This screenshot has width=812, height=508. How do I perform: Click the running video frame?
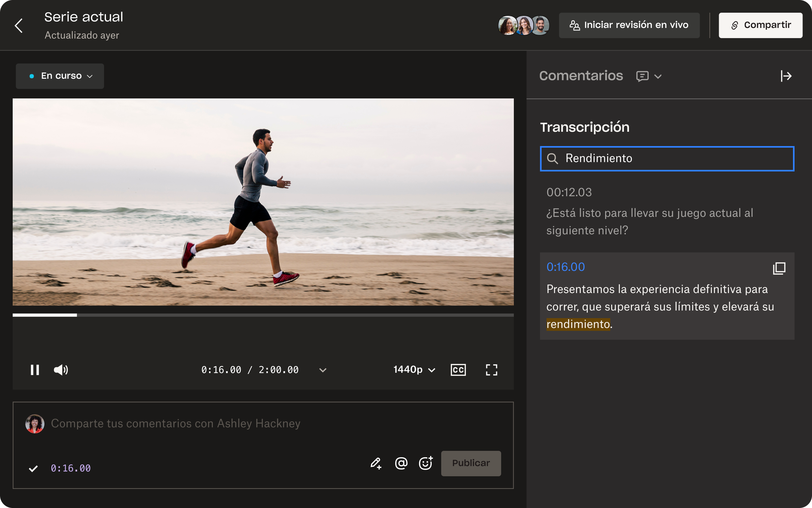[x=263, y=202]
